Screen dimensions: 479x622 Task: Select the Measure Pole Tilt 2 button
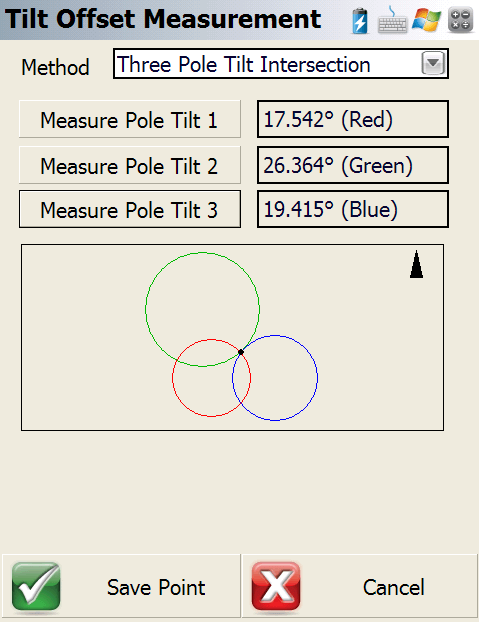130,165
